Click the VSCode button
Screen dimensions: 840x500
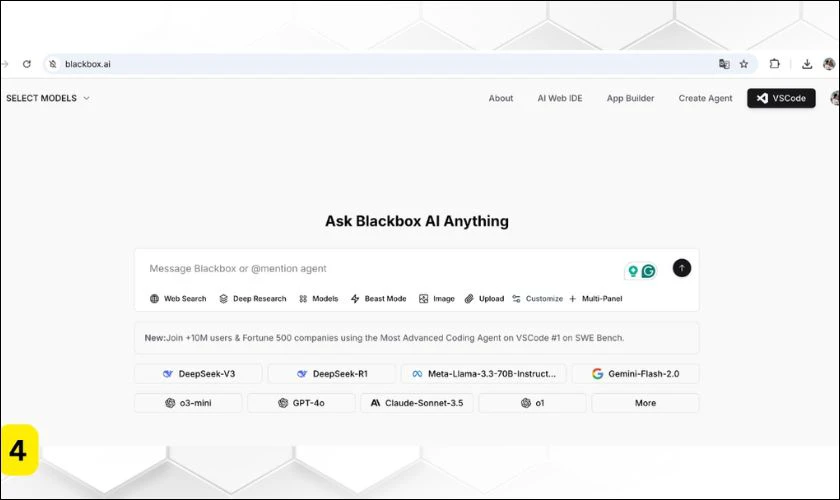781,98
